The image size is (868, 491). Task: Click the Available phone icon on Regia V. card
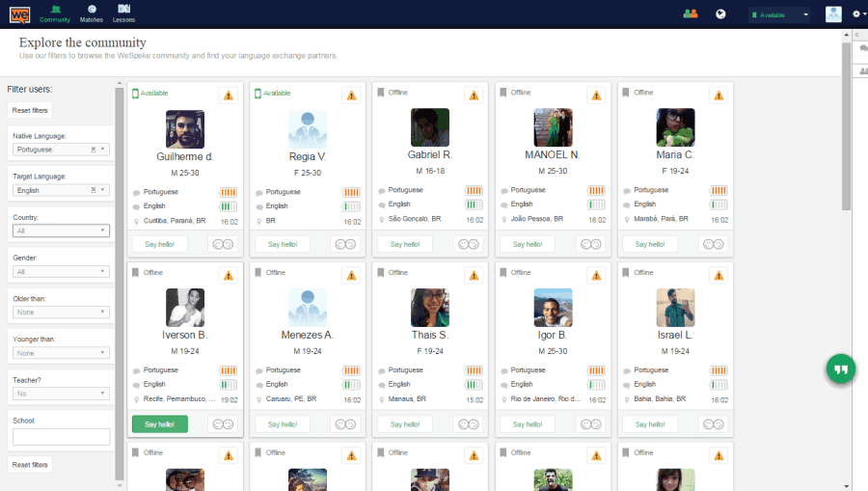pyautogui.click(x=258, y=94)
